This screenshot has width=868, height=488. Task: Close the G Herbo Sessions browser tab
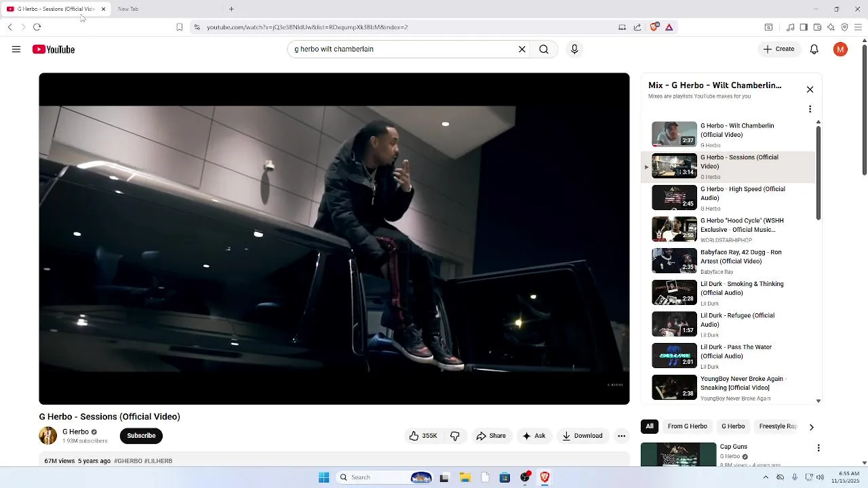click(103, 9)
